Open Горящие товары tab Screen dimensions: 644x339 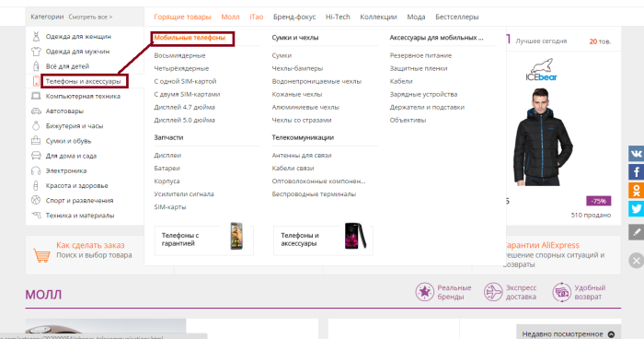pyautogui.click(x=182, y=17)
